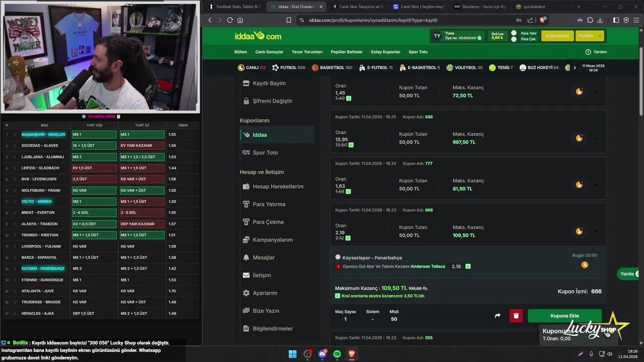Open the Kolay Kuponlar menu
The height and width of the screenshot is (362, 644).
pos(385,52)
